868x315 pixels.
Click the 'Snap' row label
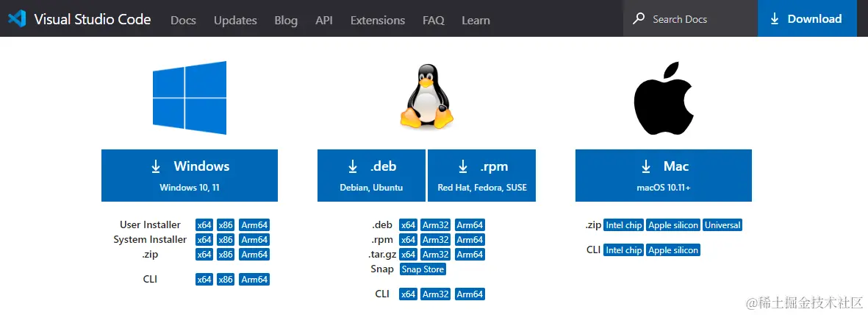pos(382,269)
